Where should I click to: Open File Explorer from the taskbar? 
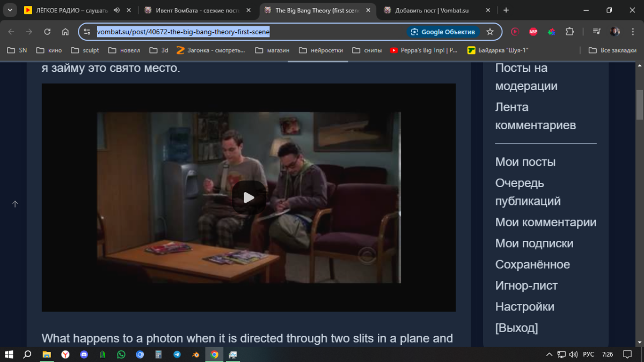46,354
